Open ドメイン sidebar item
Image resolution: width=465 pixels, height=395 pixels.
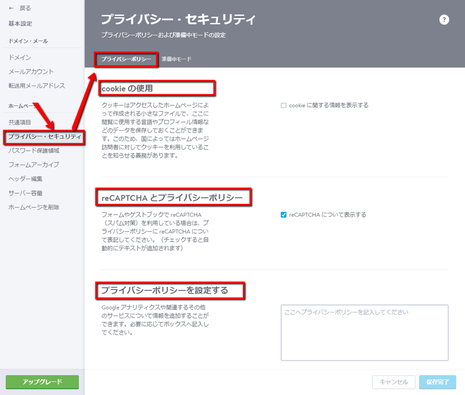[20, 57]
